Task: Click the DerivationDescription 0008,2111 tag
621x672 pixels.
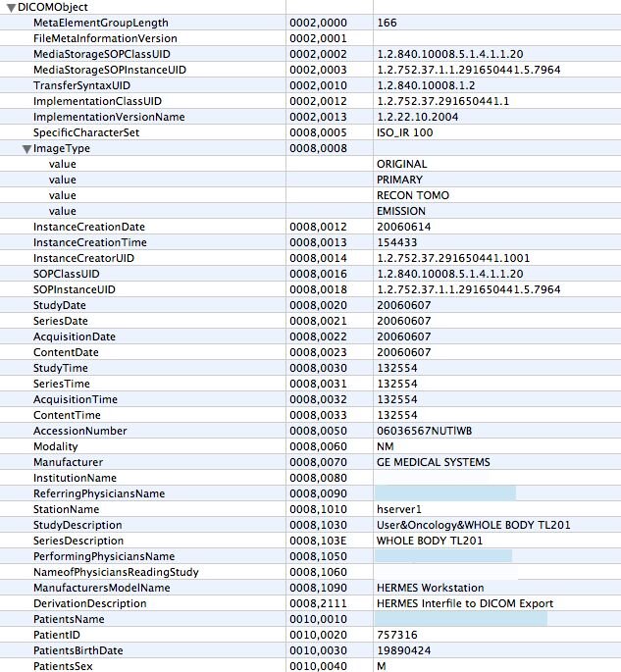Action: coord(318,604)
